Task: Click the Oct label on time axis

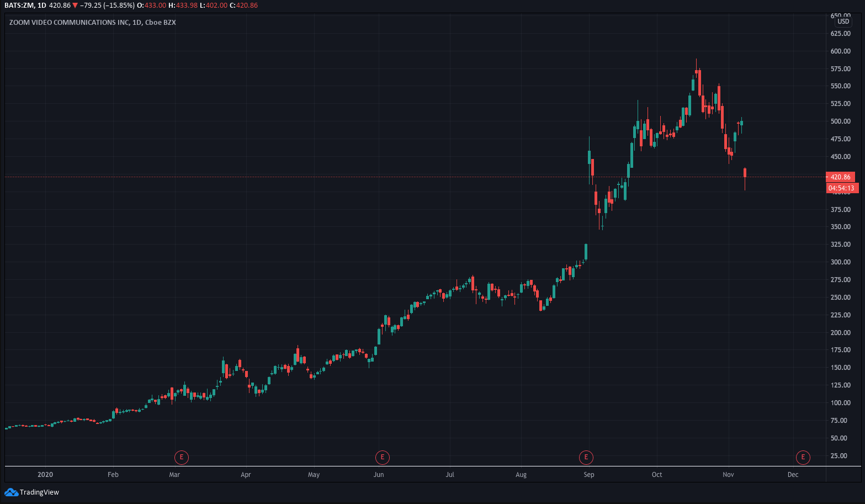Action: point(657,475)
